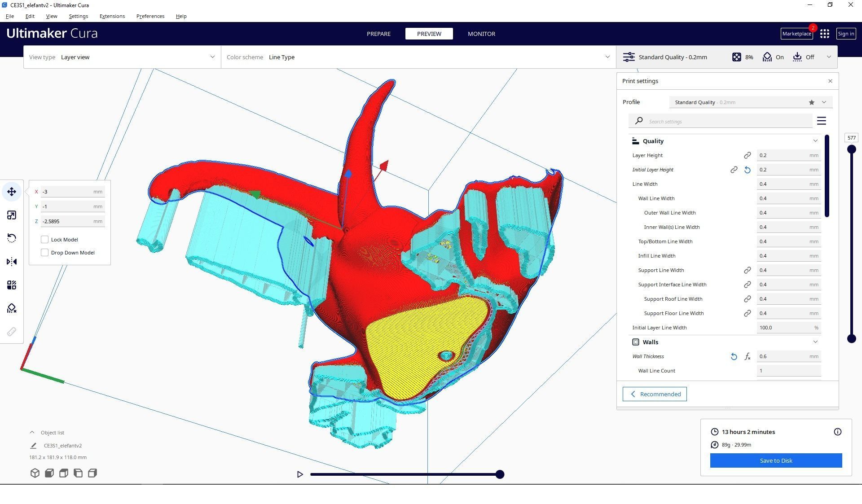862x504 pixels.
Task: Open print time info details
Action: 837,432
